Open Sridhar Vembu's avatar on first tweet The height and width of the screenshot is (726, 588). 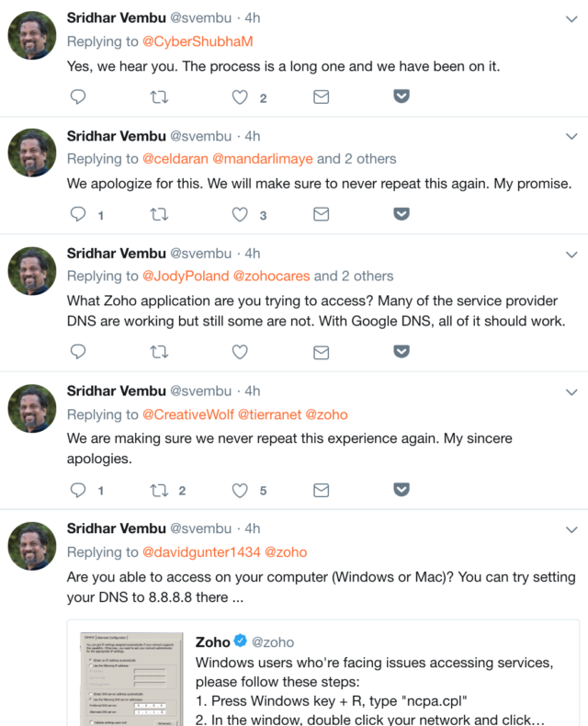tap(33, 36)
